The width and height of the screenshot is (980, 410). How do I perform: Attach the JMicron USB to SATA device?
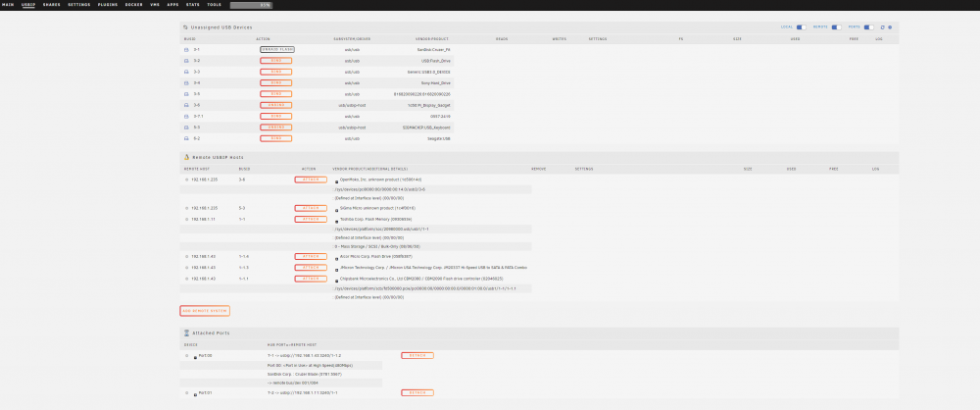click(311, 267)
